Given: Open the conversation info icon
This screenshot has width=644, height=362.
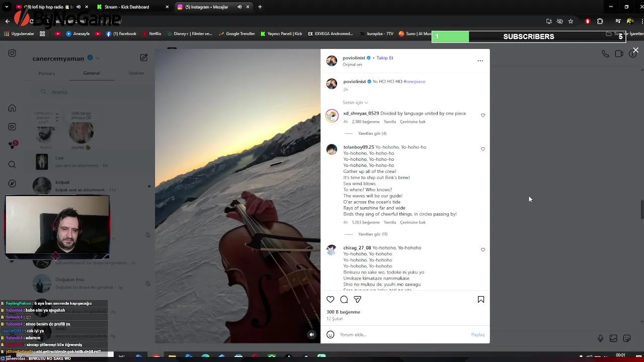Looking at the screenshot, I should click(633, 54).
